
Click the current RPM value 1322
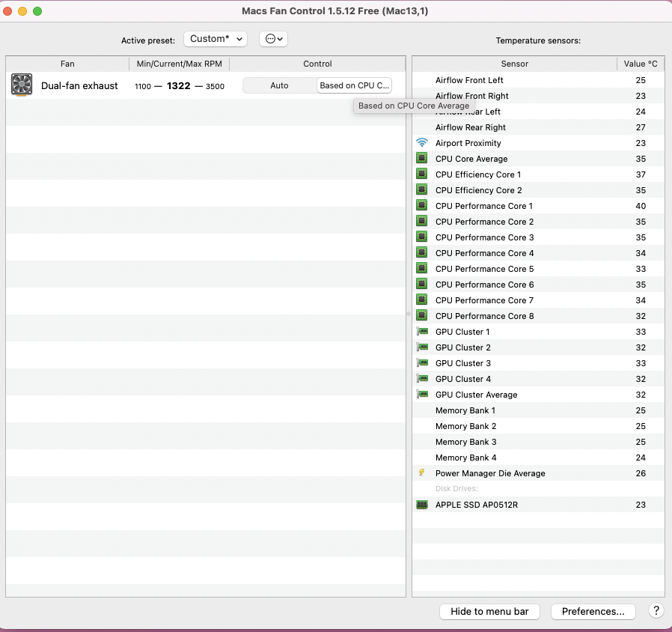point(179,86)
